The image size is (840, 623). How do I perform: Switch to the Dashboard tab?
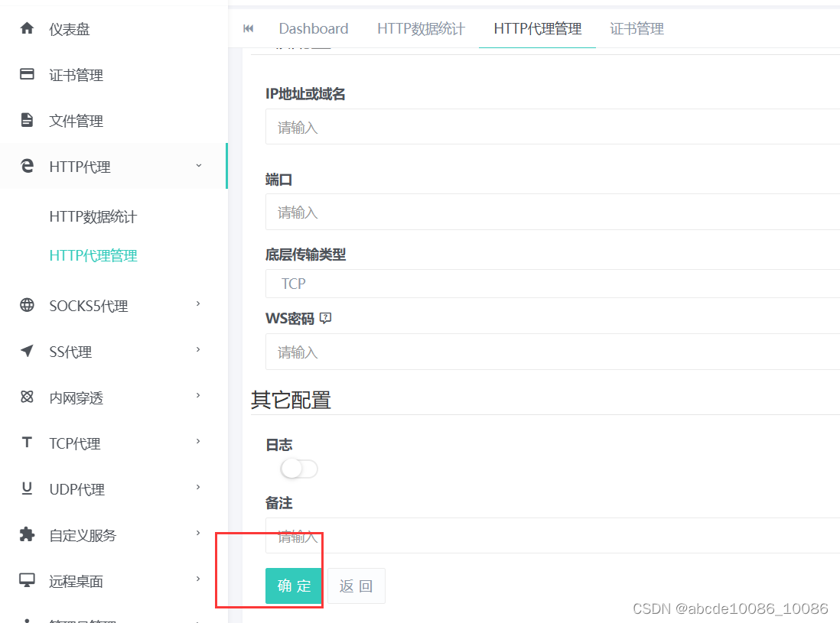pos(314,28)
